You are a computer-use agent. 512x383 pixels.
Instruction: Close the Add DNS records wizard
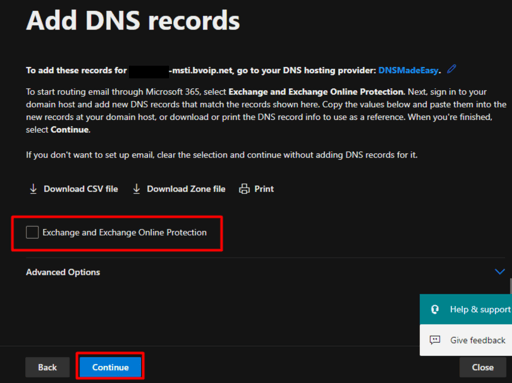[x=483, y=367]
